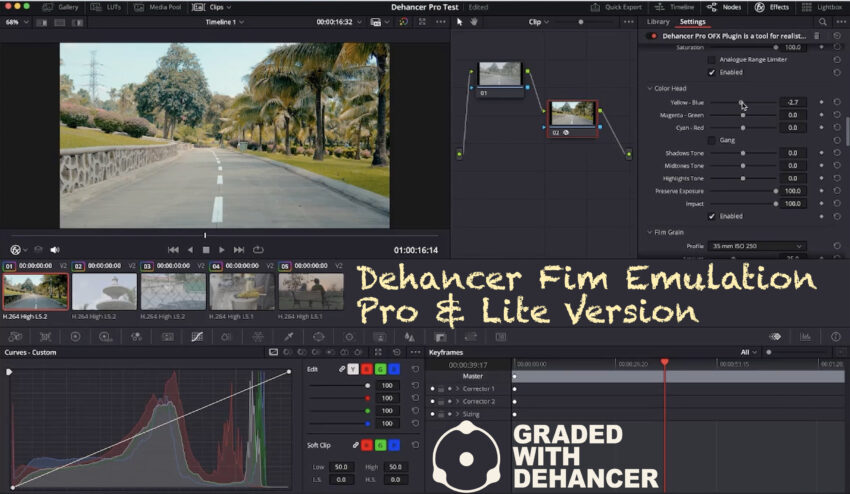Collapse the Color Head section
Image resolution: width=850 pixels, height=494 pixels.
[649, 88]
